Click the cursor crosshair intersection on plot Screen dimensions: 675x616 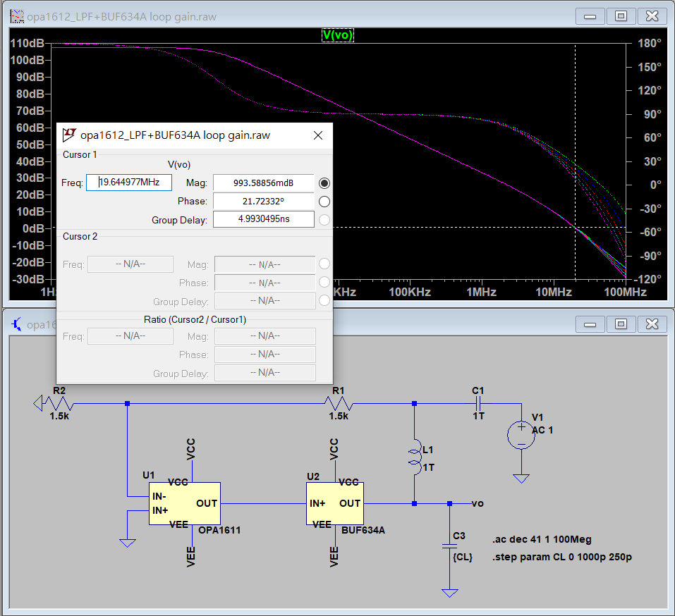point(575,228)
